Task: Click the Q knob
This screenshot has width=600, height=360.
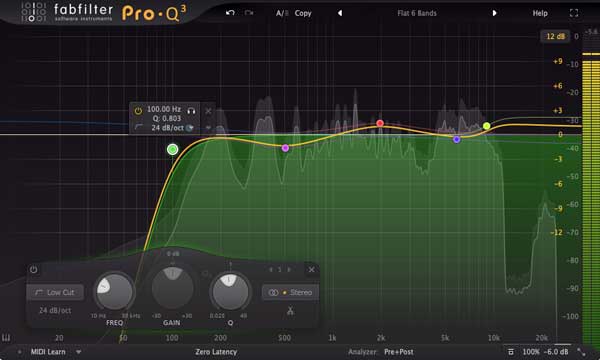Action: (230, 292)
